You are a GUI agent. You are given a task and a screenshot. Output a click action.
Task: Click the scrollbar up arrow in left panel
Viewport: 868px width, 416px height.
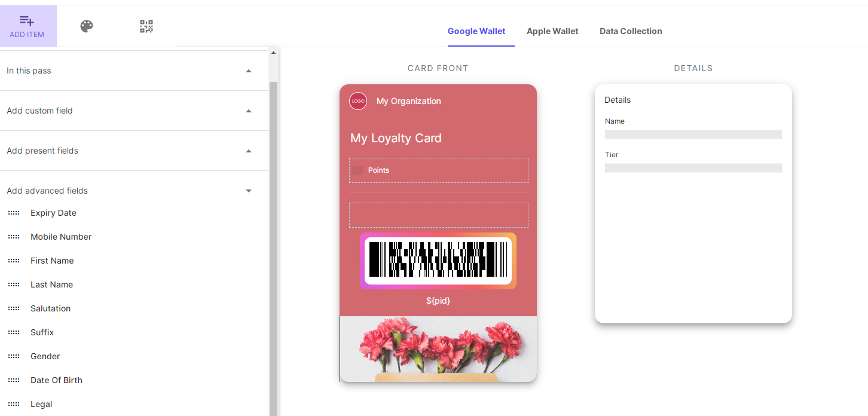[x=273, y=53]
